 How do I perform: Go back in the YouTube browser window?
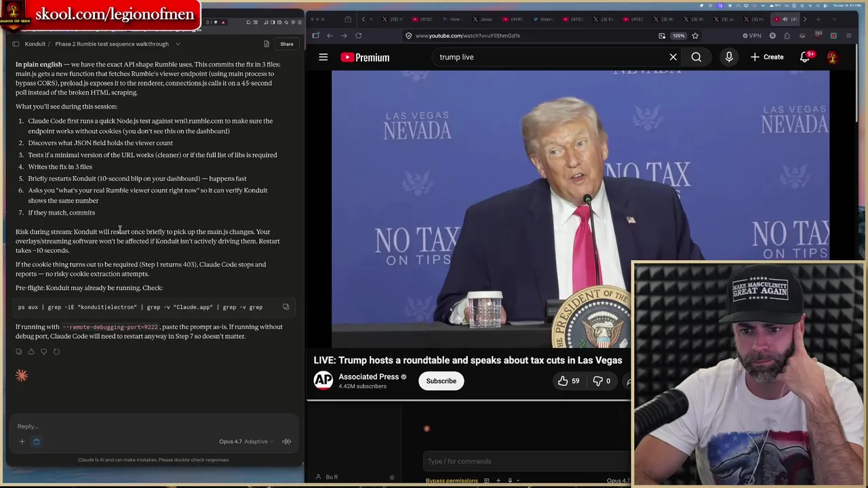[330, 35]
